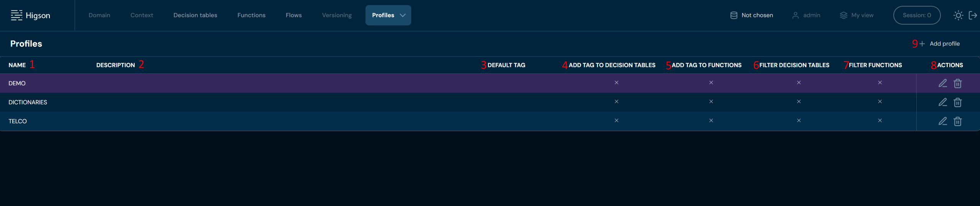Expand the Profiles dropdown in navigation
Image resolution: width=980 pixels, height=206 pixels.
click(x=388, y=15)
